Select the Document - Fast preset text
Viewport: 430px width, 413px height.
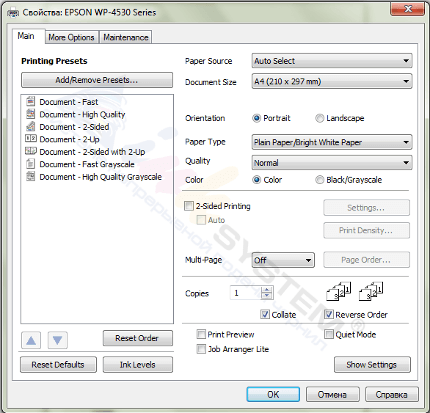[69, 102]
